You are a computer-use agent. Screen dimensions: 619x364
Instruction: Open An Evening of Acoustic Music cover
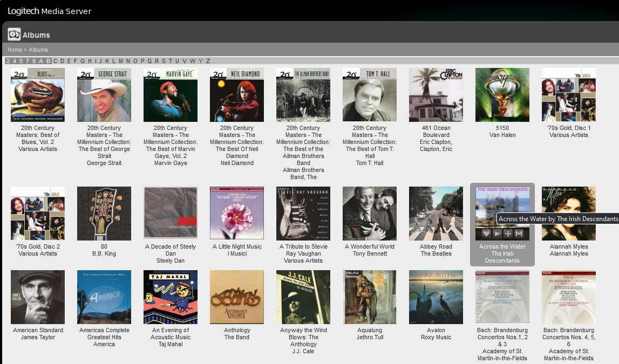pos(170,297)
